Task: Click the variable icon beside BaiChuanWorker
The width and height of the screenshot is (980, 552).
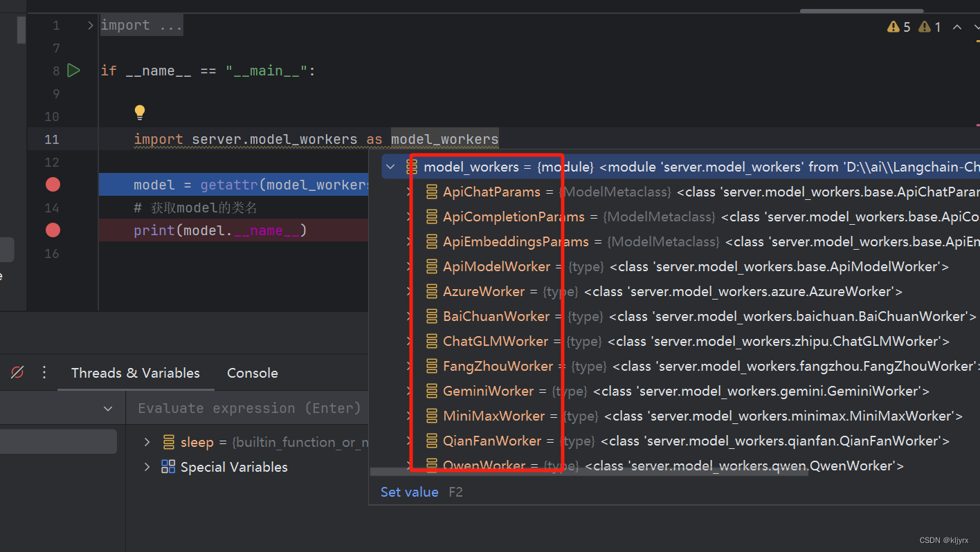Action: point(431,316)
